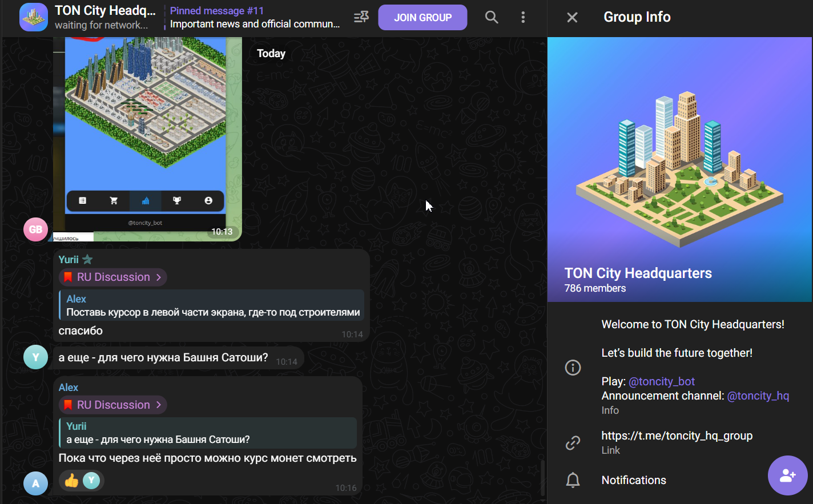Click the Y avatar beside Yurii's messages
Viewport: 813px width, 504px height.
35,357
